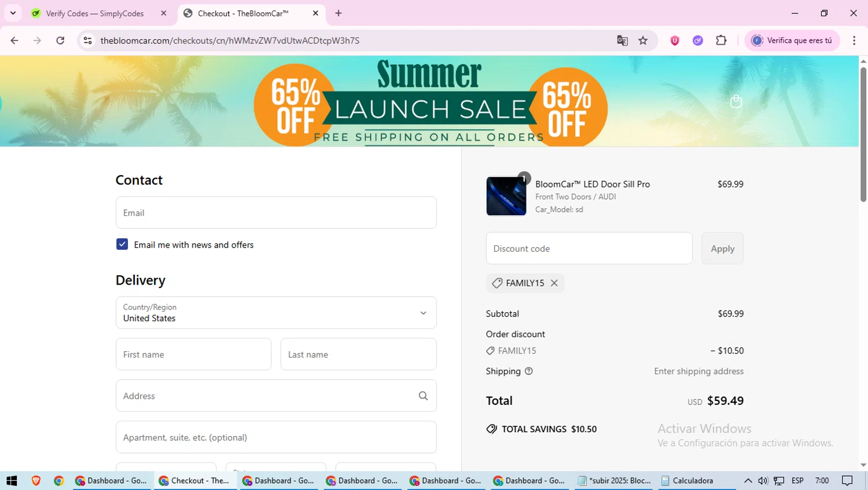868x490 pixels.
Task: Click the Summer Launch Sale banner
Action: point(429,102)
